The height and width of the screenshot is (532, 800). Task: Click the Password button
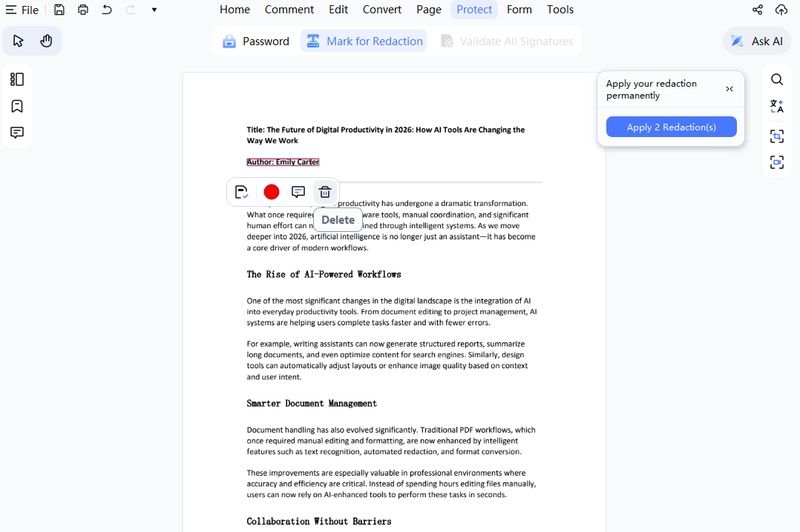256,41
